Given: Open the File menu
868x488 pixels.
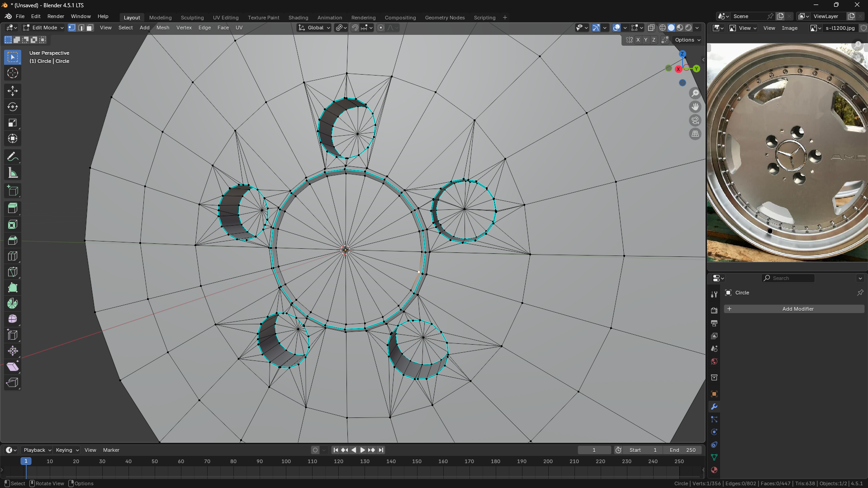Looking at the screenshot, I should 20,16.
